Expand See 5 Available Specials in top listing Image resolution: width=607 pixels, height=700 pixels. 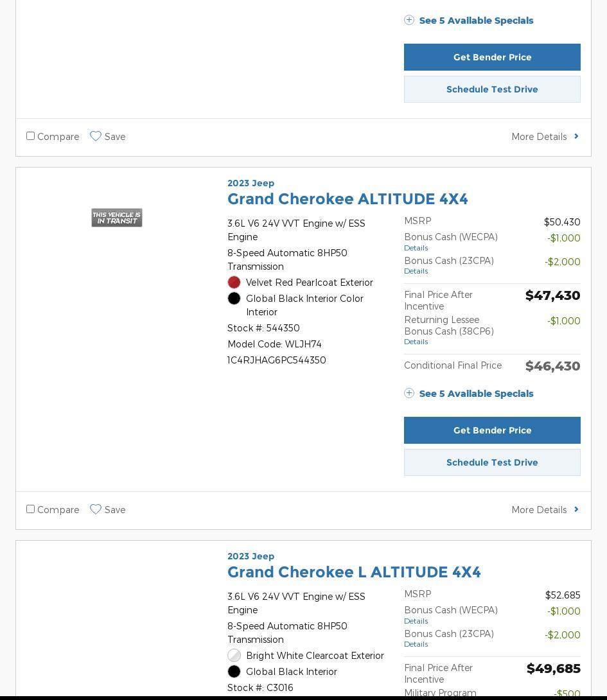click(x=475, y=21)
